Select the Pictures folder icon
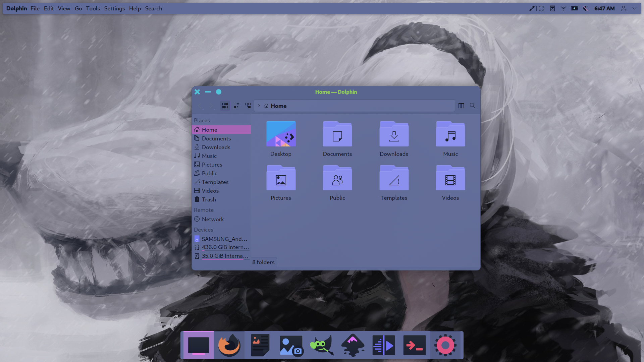This screenshot has width=644, height=362. 281,178
